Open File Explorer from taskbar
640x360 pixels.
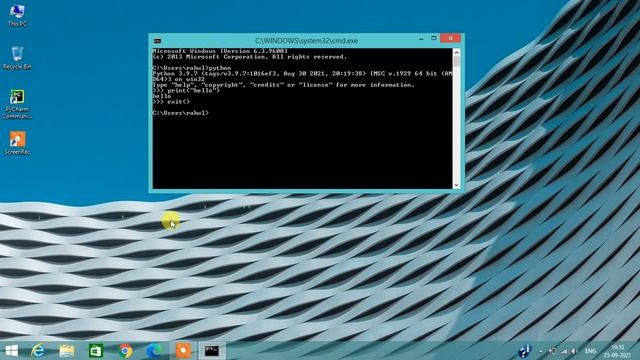tap(67, 351)
